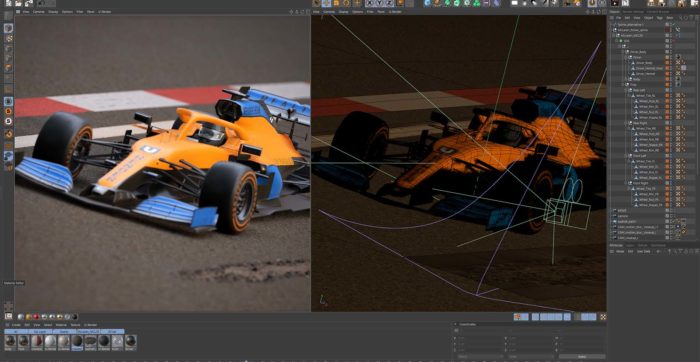Select the gold shader preset ball
The height and width of the screenshot is (362, 700).
click(29, 317)
